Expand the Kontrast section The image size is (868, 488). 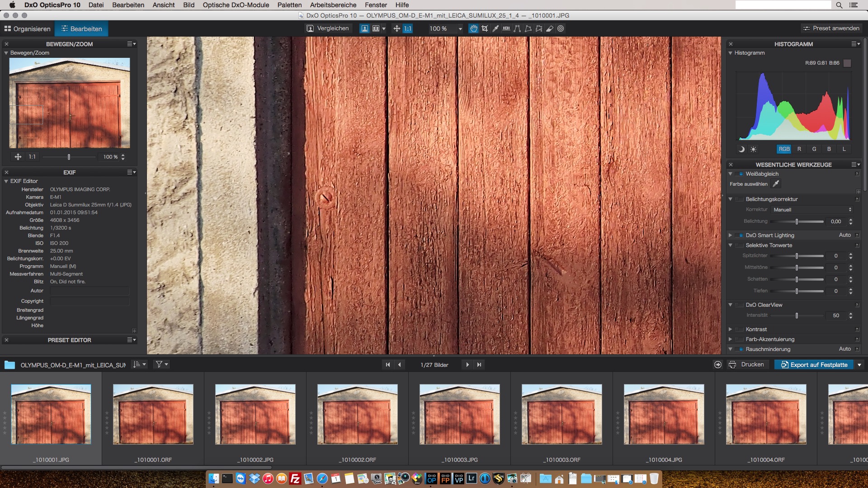(x=731, y=329)
